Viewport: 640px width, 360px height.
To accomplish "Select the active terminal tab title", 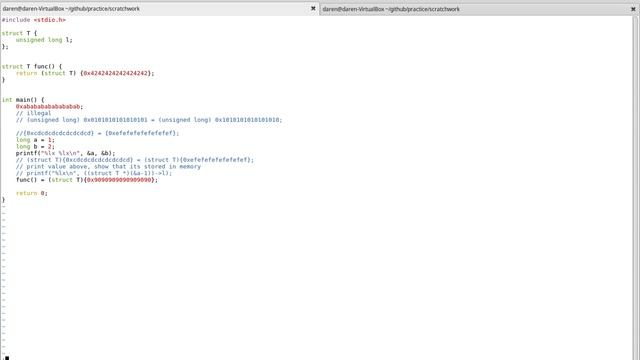I will coord(71,9).
